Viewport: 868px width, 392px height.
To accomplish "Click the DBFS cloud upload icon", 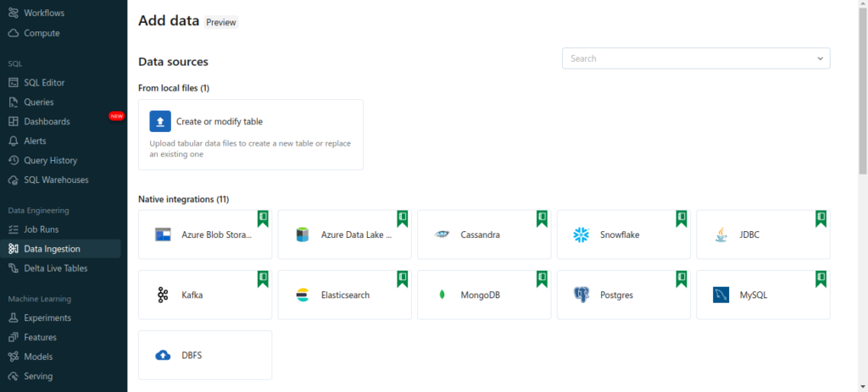I will [x=163, y=355].
